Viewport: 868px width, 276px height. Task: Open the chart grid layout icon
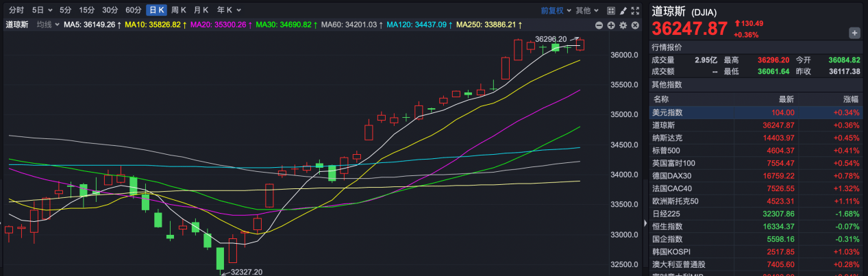pos(611,10)
